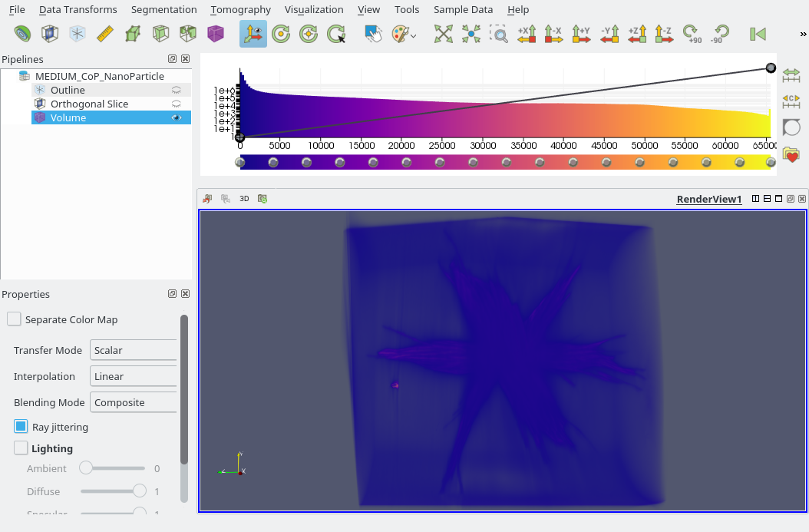Click the Properties panel scrollbar
The height and width of the screenshot is (532, 809).
184,389
